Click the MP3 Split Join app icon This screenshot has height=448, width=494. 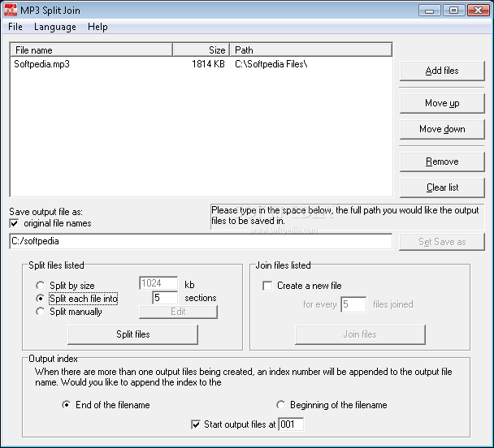coord(10,10)
